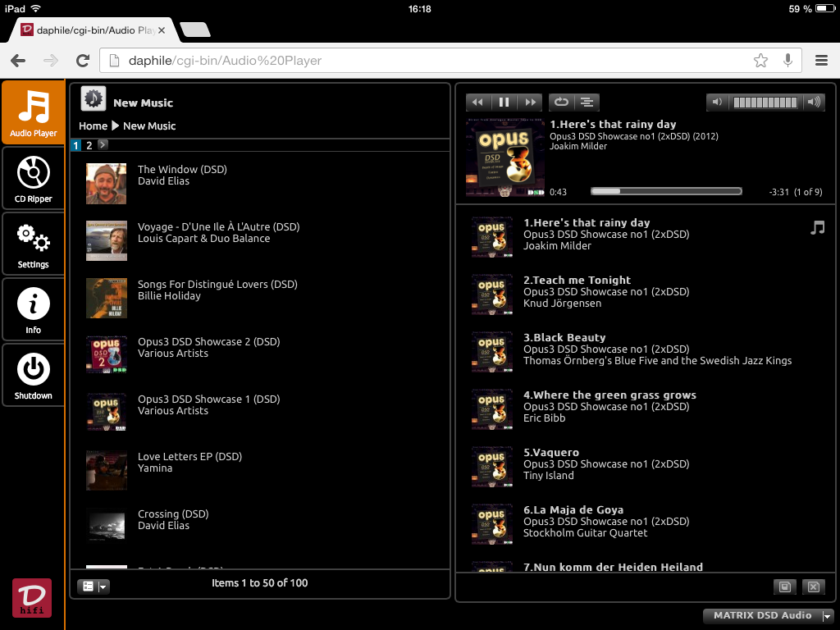Open the Settings gear panel

pos(33,244)
